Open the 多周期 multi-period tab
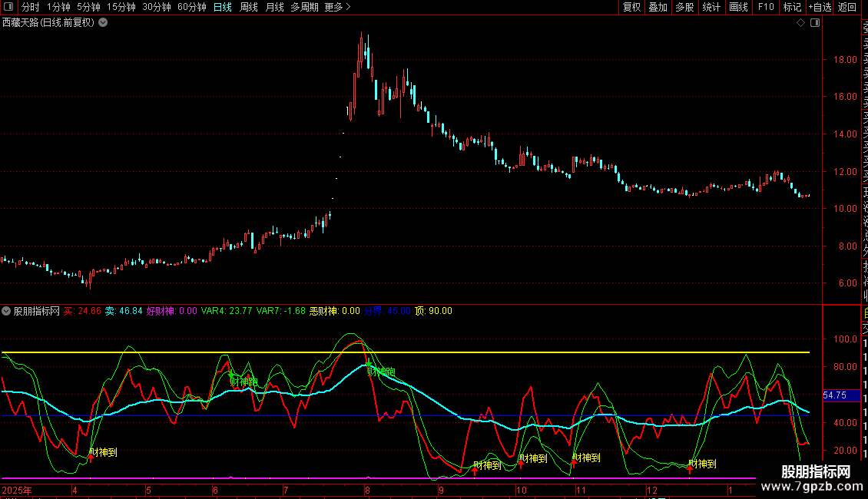Viewport: 868px width, 499px height. click(304, 7)
